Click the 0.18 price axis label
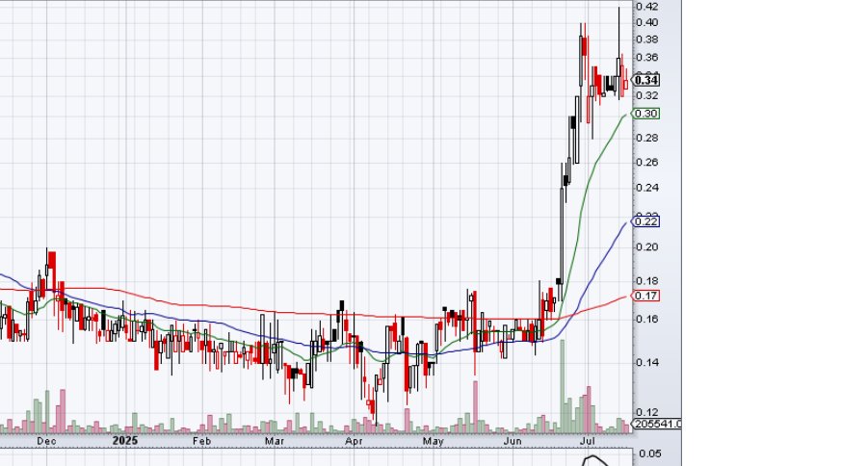Screen dimensions: 868x466 click(x=647, y=281)
